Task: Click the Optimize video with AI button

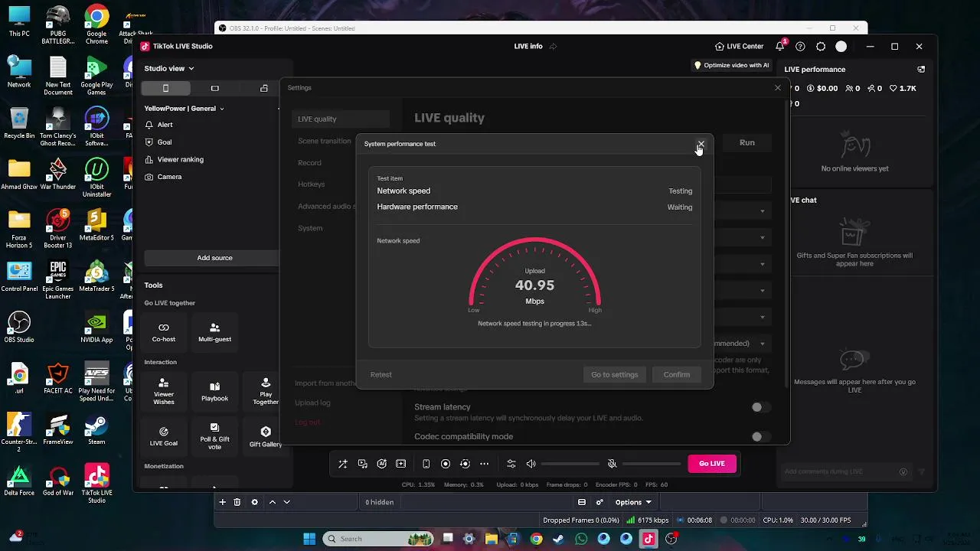Action: [x=731, y=66]
